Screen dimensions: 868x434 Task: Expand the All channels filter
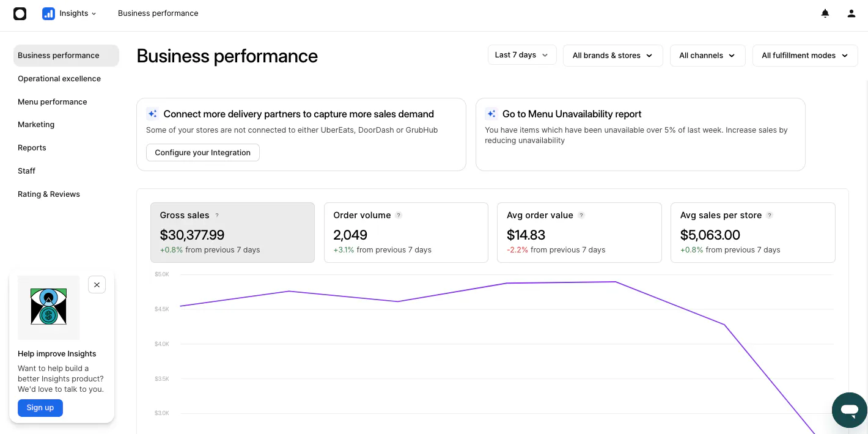click(x=707, y=56)
